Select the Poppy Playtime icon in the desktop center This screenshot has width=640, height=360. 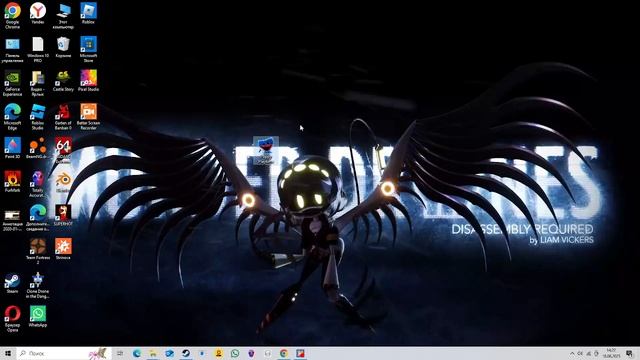click(x=266, y=151)
